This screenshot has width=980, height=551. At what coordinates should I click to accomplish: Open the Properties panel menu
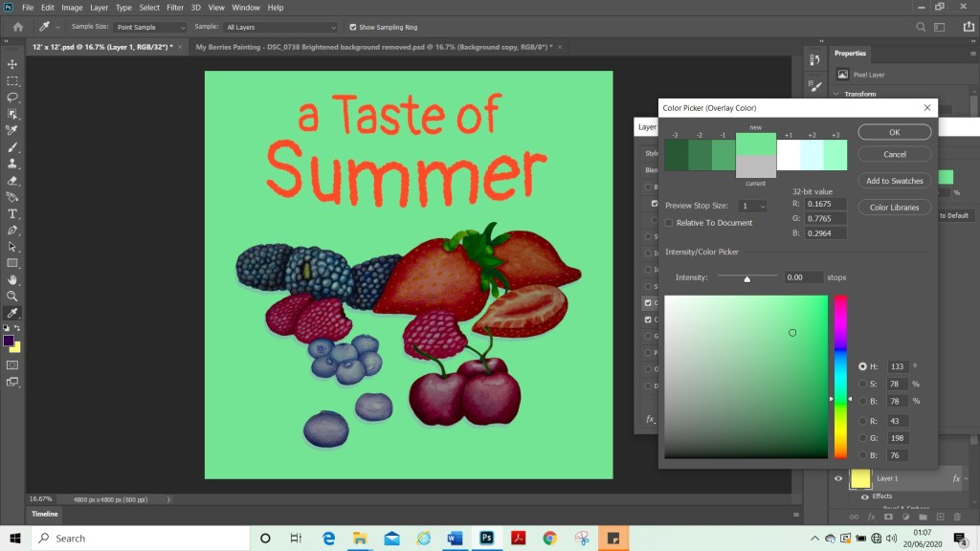(972, 54)
